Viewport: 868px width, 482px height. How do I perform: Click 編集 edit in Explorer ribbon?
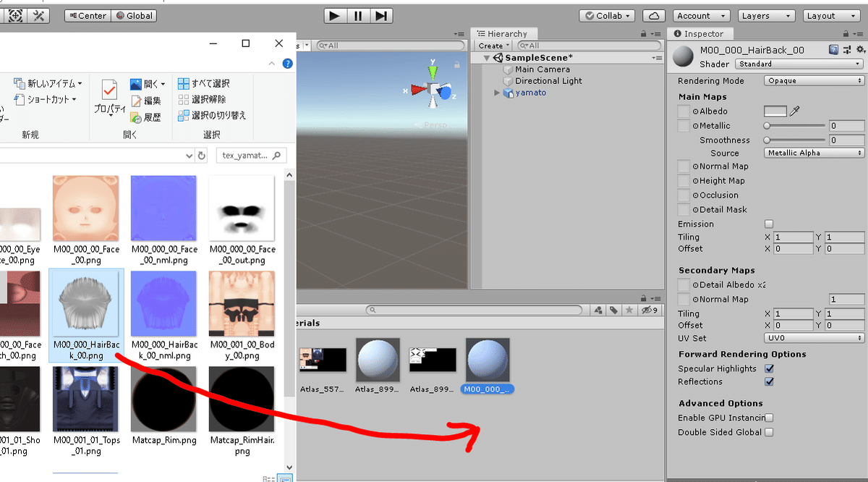145,101
